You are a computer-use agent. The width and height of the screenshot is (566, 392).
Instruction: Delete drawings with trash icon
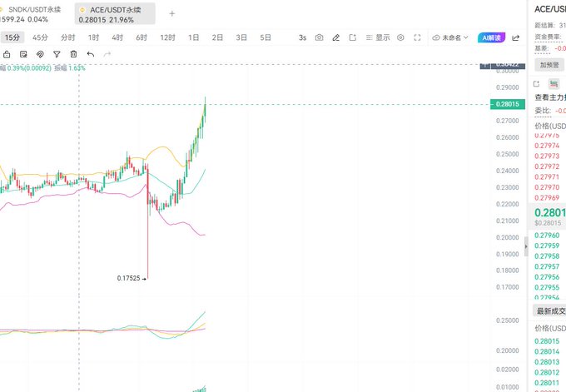tap(73, 54)
